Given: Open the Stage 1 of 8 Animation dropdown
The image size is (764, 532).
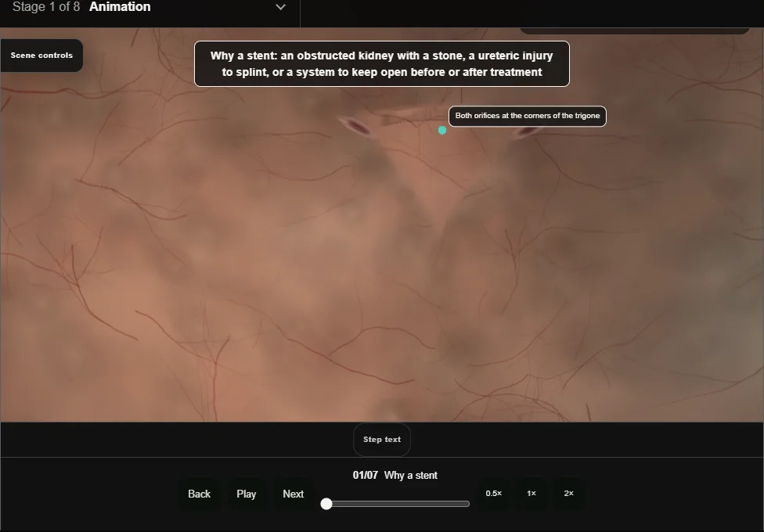Looking at the screenshot, I should click(x=150, y=7).
